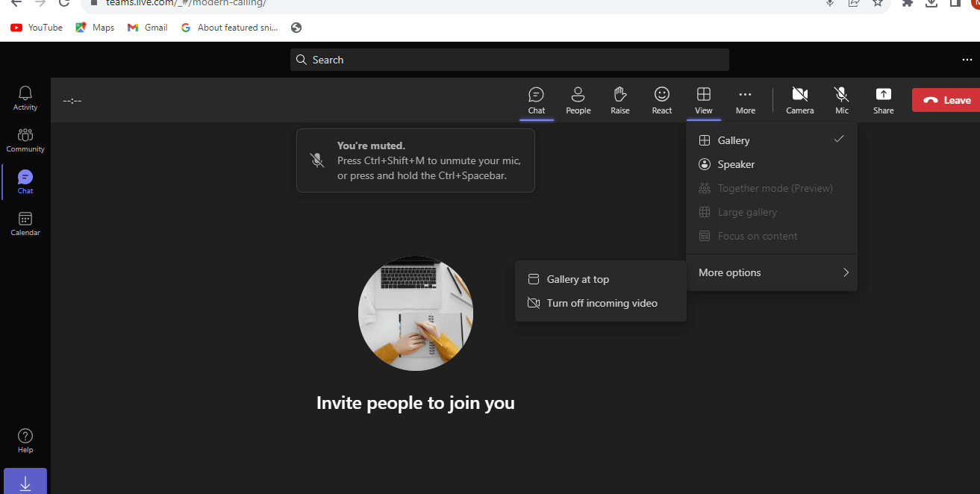Open the More actions menu
Screen dimensions: 980x494
745,100
